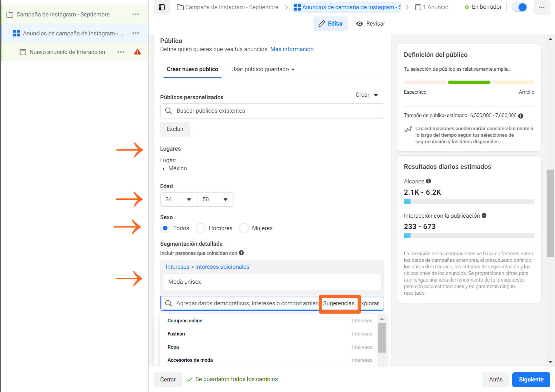Toggle the En borrador campaign switch
Viewport: 555px width, 392px height.
tap(519, 7)
